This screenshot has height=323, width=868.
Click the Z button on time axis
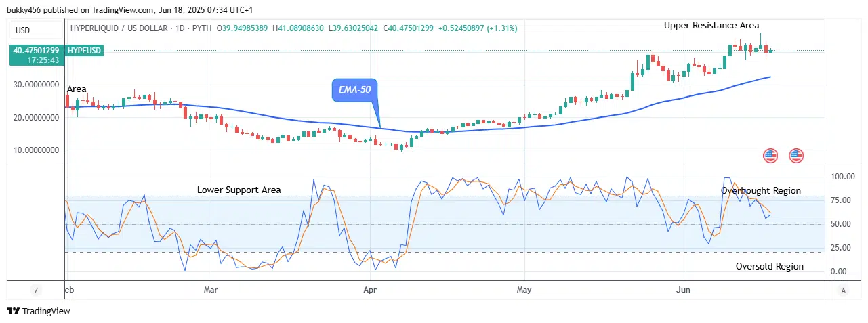point(35,290)
